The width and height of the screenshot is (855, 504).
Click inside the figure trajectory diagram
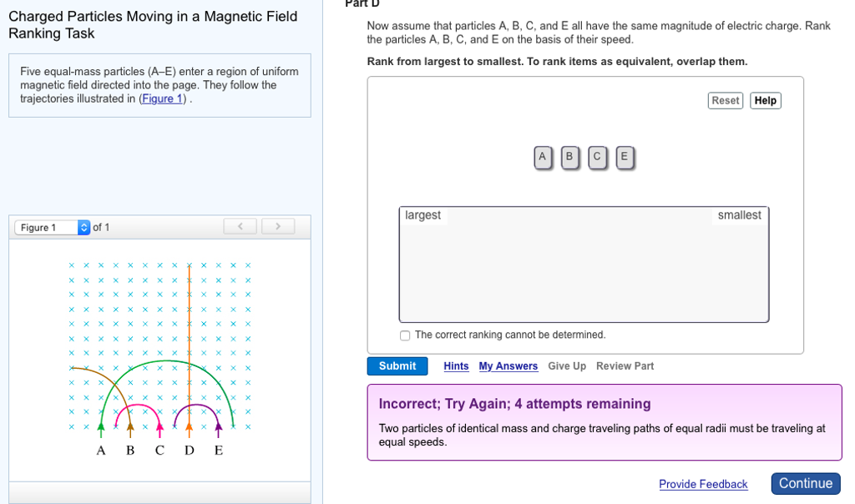(159, 359)
